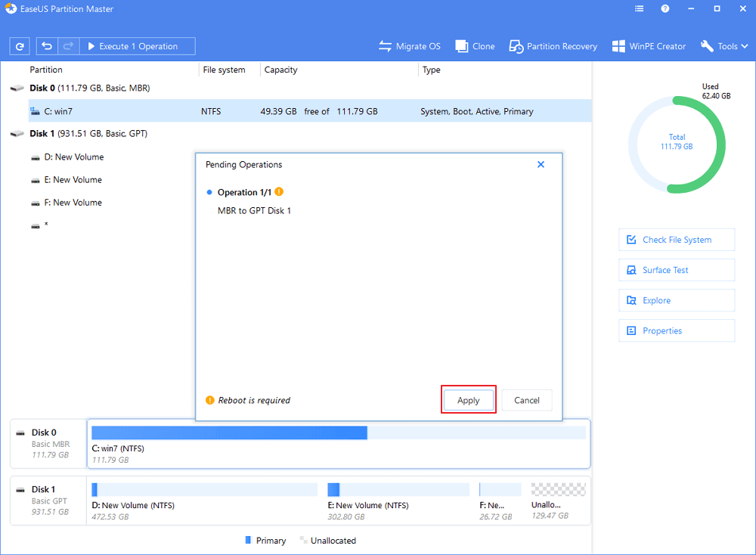Open the Migrate OS tool
This screenshot has width=756, height=555.
pyautogui.click(x=409, y=46)
